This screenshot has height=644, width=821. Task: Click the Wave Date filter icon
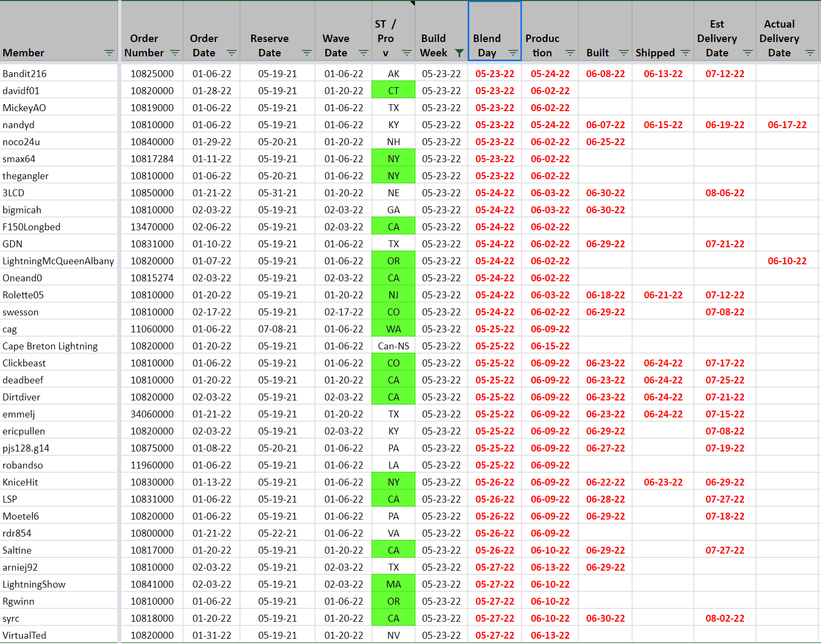click(x=363, y=53)
